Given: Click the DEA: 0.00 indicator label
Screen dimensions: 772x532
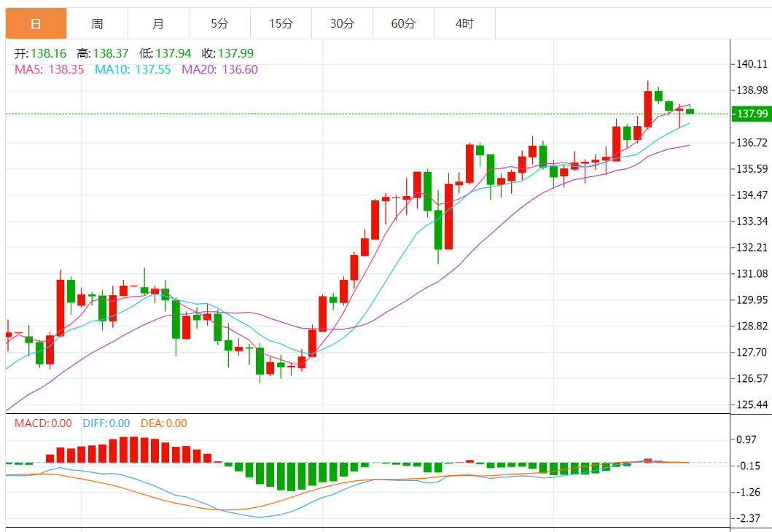Looking at the screenshot, I should (164, 423).
